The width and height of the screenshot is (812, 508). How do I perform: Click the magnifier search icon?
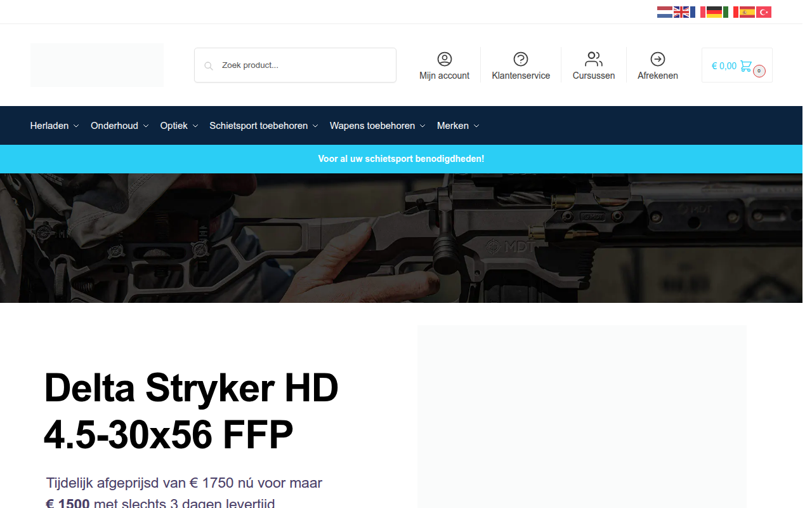pyautogui.click(x=208, y=65)
